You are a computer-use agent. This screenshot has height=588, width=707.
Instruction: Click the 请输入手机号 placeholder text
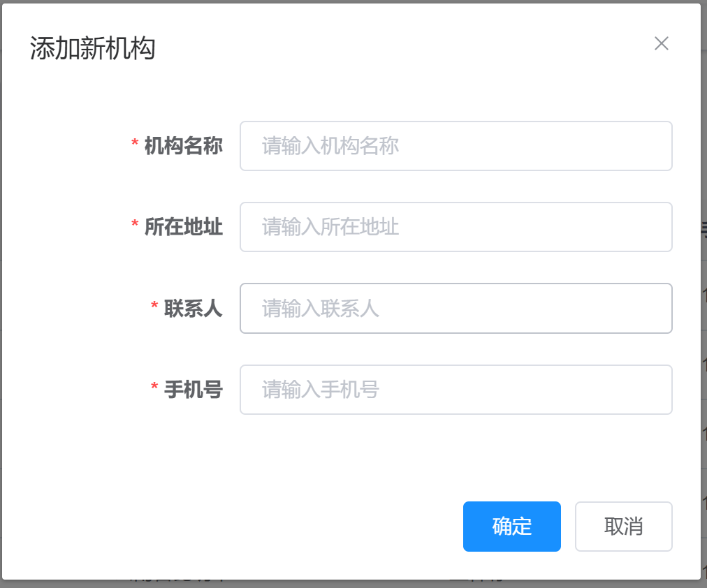pyautogui.click(x=321, y=390)
